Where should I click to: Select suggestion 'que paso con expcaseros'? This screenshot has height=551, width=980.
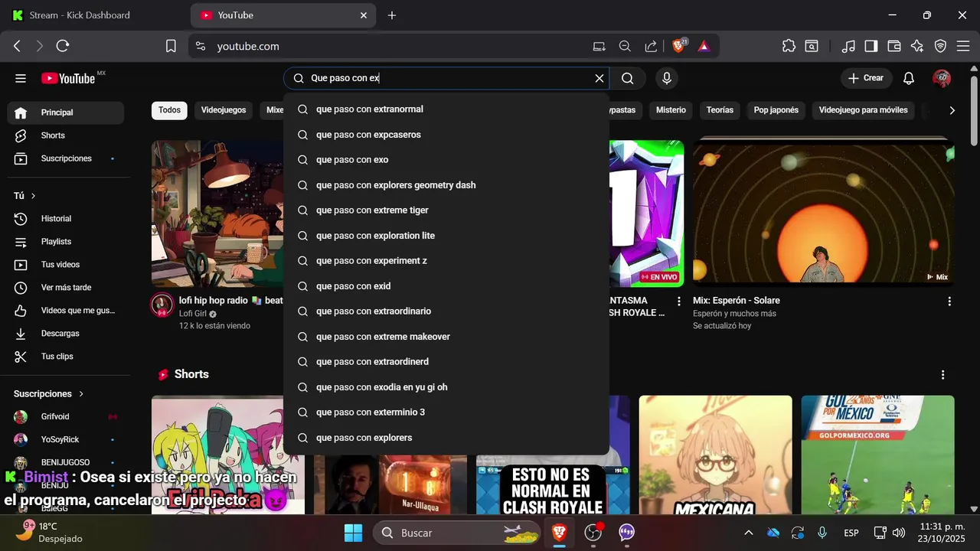click(446, 135)
